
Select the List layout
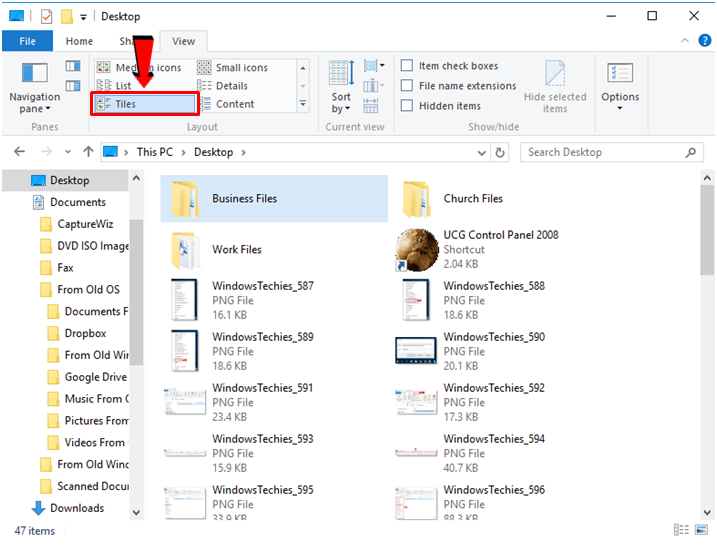tap(114, 86)
